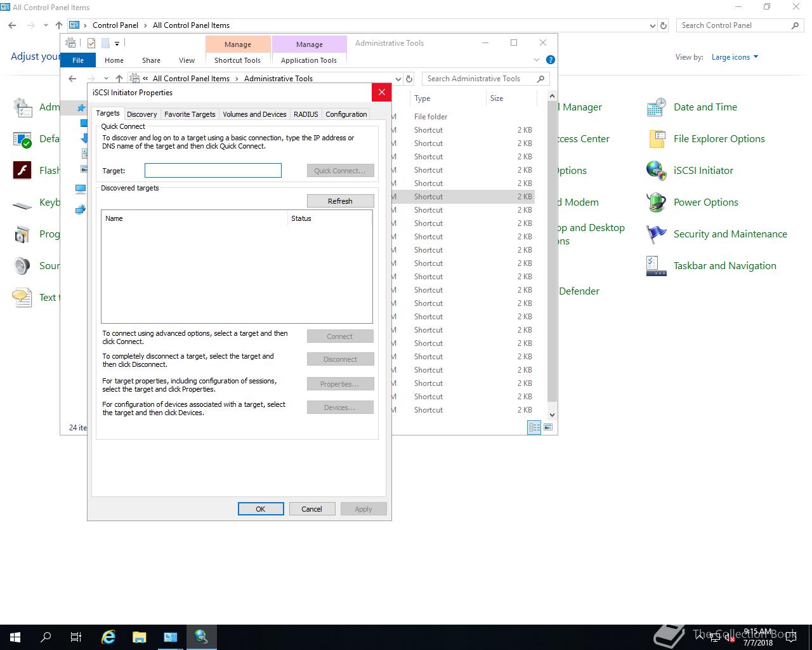This screenshot has height=650, width=812.
Task: Click New folder icon in quick access toolbar
Action: (x=105, y=43)
